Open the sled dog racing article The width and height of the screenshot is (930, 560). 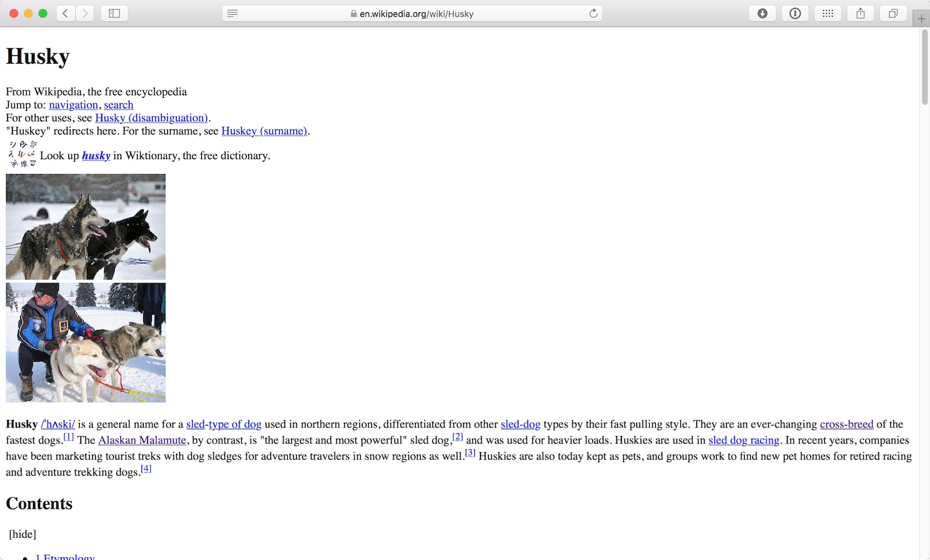point(743,440)
